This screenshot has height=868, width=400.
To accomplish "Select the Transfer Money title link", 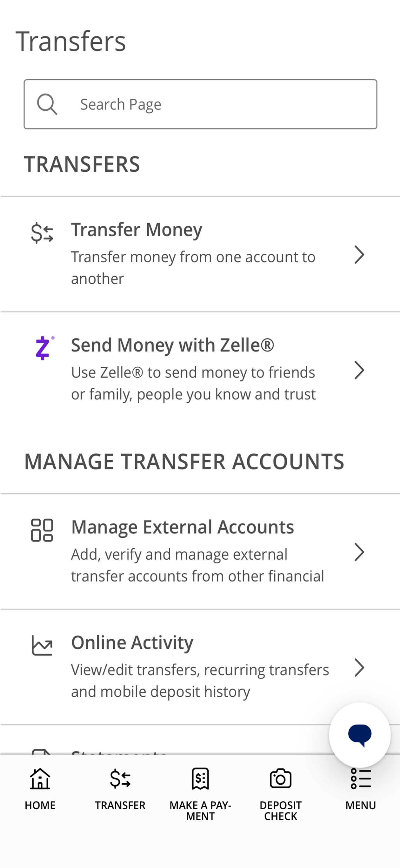I will [137, 230].
